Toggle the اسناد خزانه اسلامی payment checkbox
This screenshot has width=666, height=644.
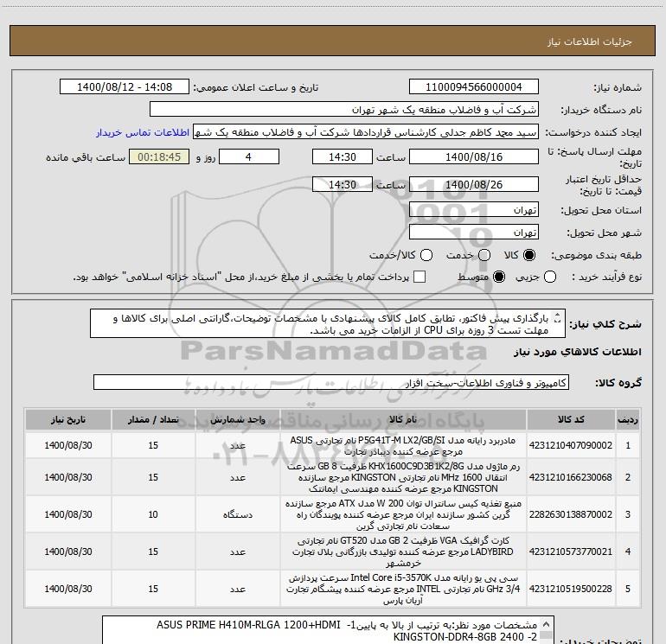pyautogui.click(x=419, y=277)
